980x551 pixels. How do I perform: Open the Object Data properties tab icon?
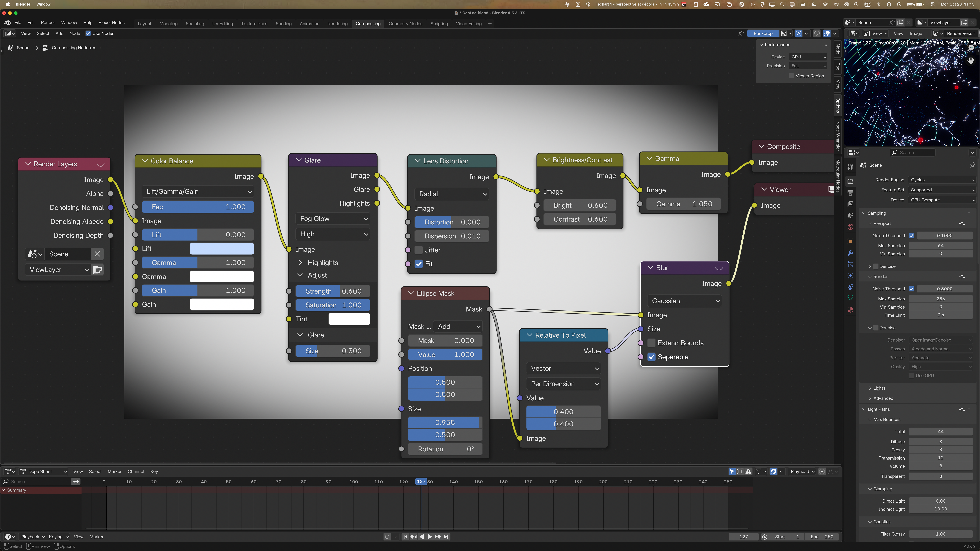coord(850,299)
